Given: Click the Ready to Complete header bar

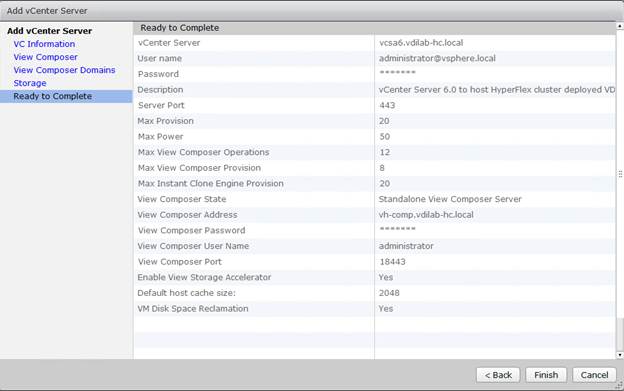Looking at the screenshot, I should click(374, 28).
